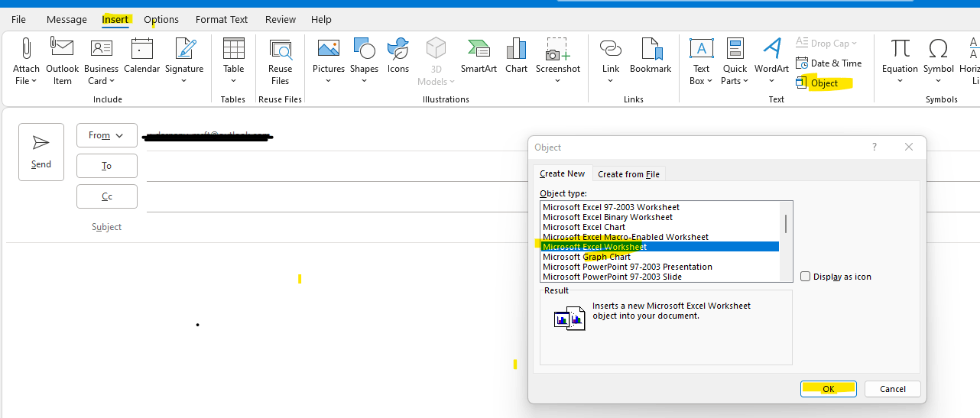Open the Business Card icon

[x=101, y=49]
